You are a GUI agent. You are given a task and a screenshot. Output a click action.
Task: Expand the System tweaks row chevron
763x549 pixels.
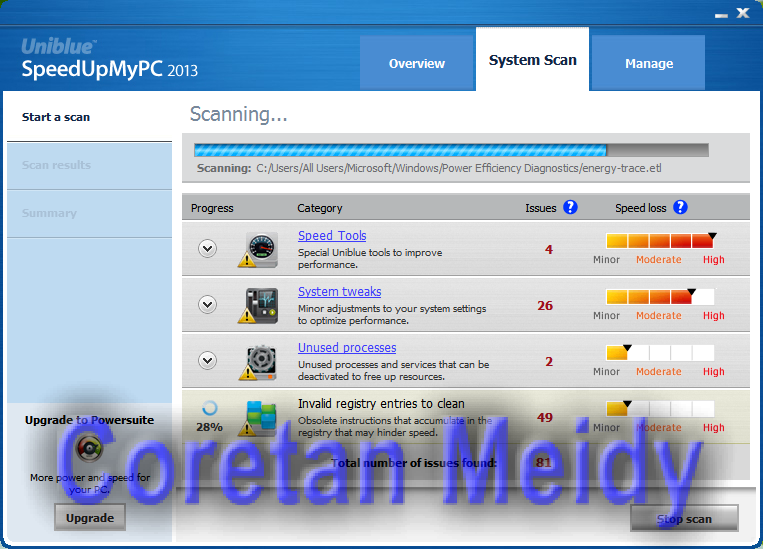click(x=207, y=305)
